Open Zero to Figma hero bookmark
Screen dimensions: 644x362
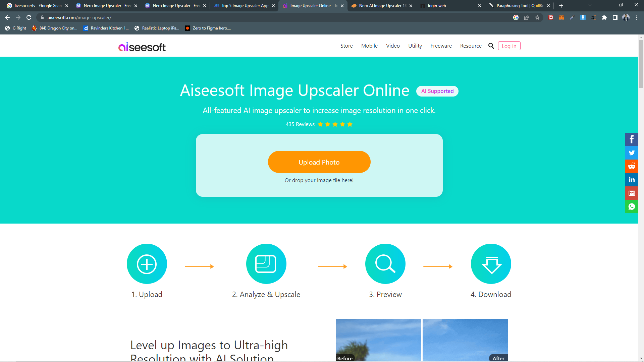point(208,28)
